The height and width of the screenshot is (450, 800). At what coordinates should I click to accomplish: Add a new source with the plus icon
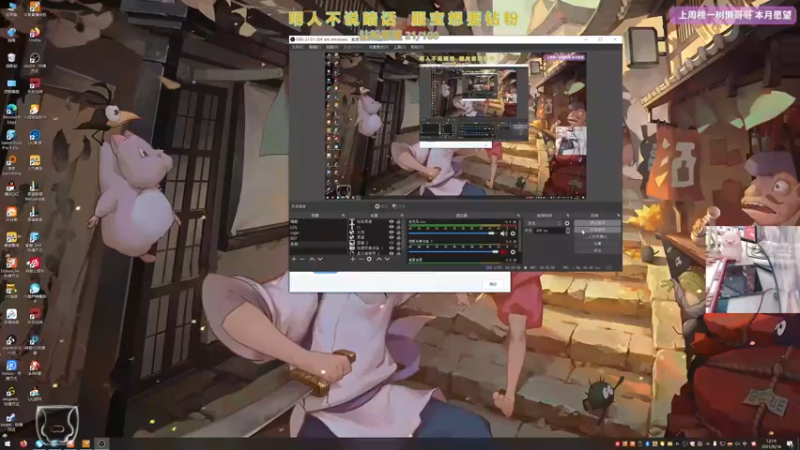(353, 259)
